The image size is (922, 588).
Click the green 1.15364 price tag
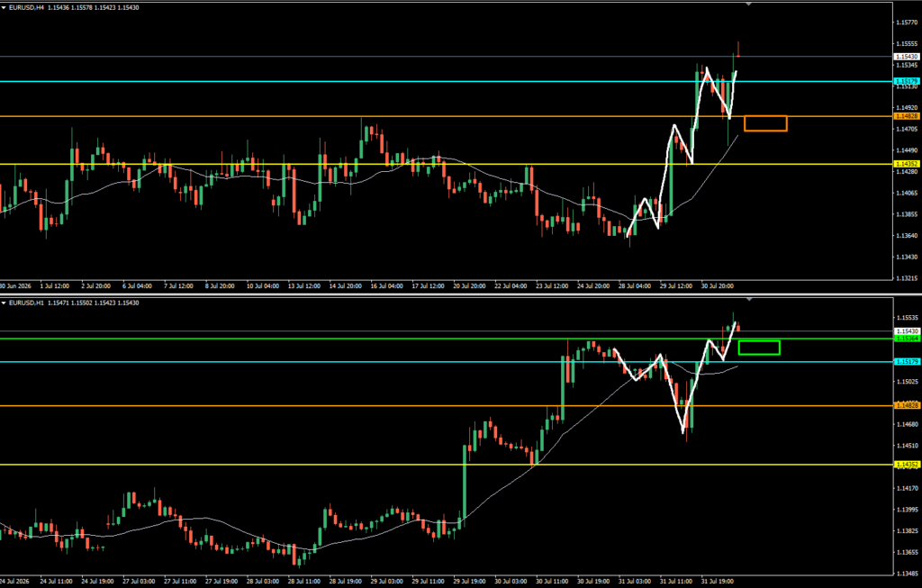pos(906,339)
